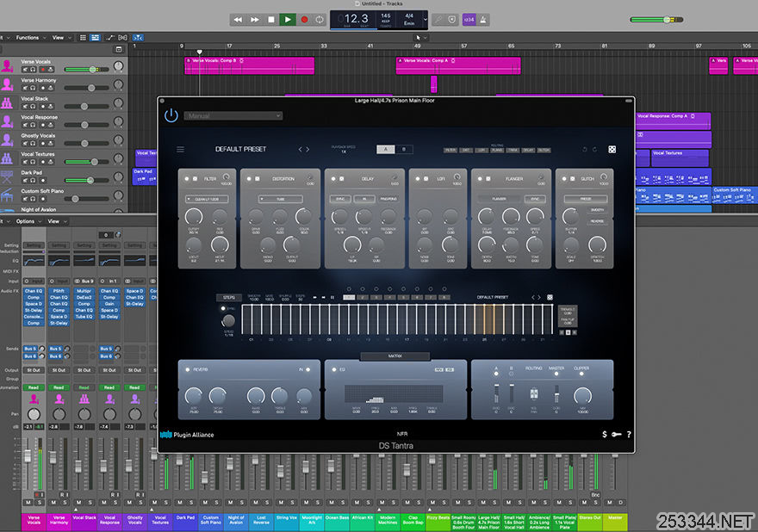Viewport: 758px width, 532px height.
Task: Open the View menu in Tracks area
Action: pyautogui.click(x=61, y=38)
